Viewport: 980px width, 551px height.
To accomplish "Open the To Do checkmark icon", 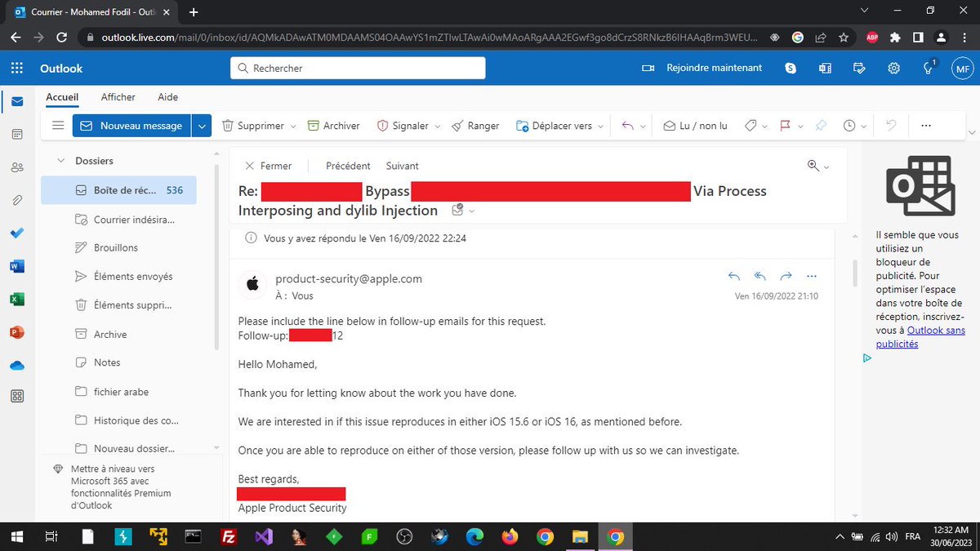I will pos(17,233).
